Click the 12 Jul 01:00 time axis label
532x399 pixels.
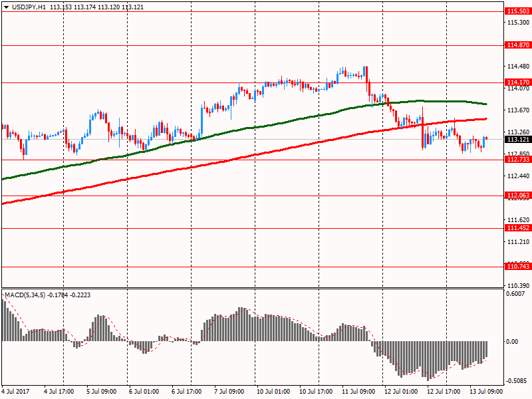[401, 392]
